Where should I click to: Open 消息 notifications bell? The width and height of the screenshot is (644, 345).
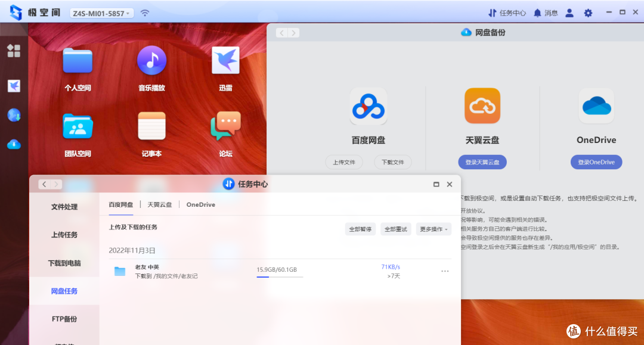546,13
